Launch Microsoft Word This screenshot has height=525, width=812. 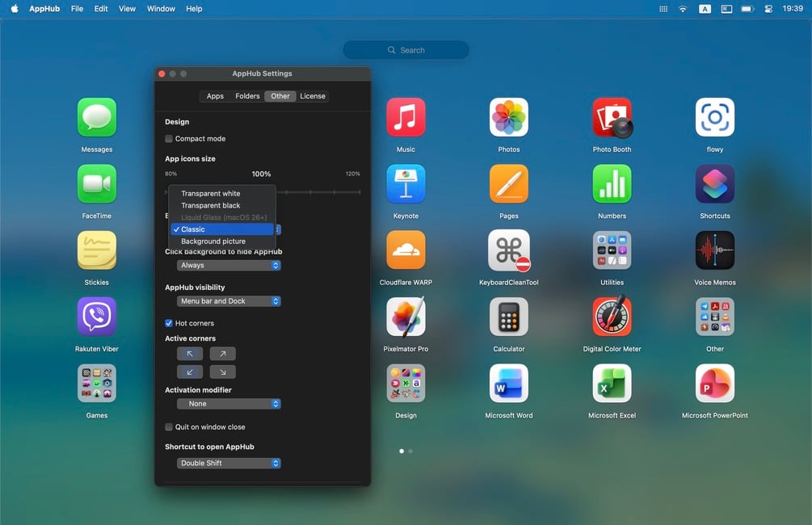pos(509,383)
